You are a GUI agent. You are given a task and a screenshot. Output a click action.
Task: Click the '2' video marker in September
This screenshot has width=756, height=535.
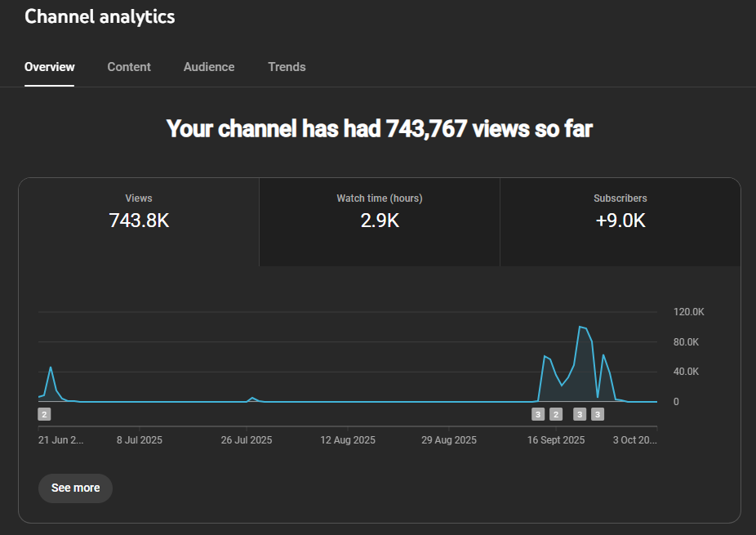click(x=556, y=414)
